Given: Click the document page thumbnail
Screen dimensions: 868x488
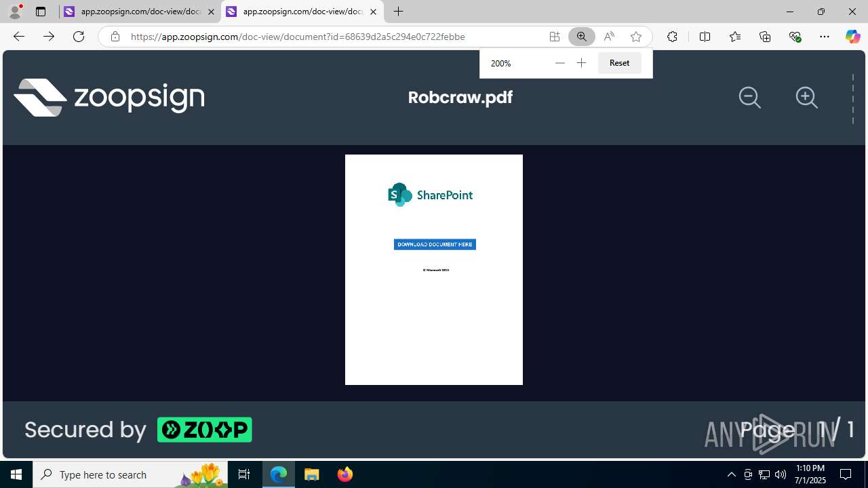Looking at the screenshot, I should [434, 270].
